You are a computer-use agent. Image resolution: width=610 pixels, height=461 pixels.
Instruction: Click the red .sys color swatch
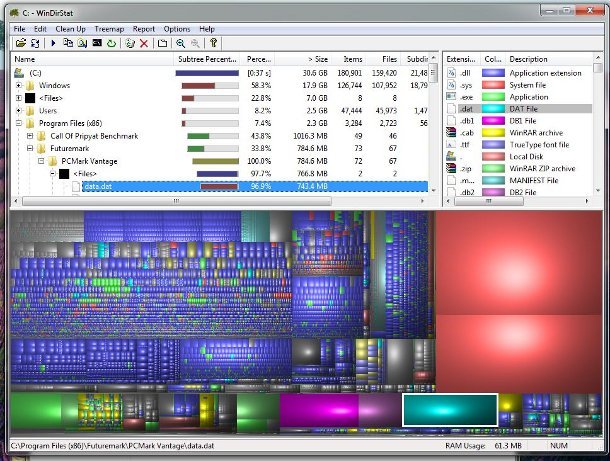pyautogui.click(x=493, y=85)
